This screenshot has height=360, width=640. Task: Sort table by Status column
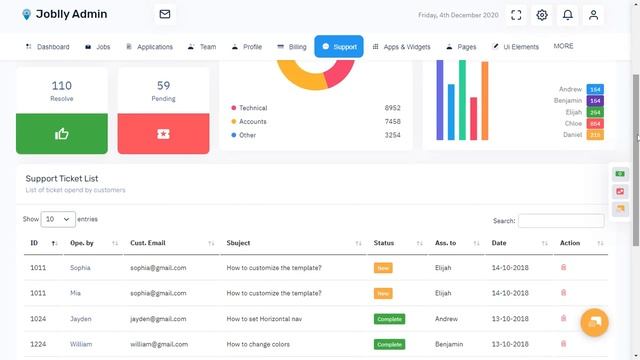(x=398, y=243)
